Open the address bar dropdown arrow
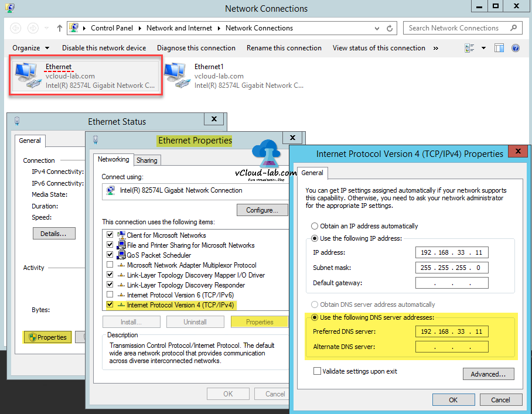The height and width of the screenshot is (414, 532). [378, 28]
